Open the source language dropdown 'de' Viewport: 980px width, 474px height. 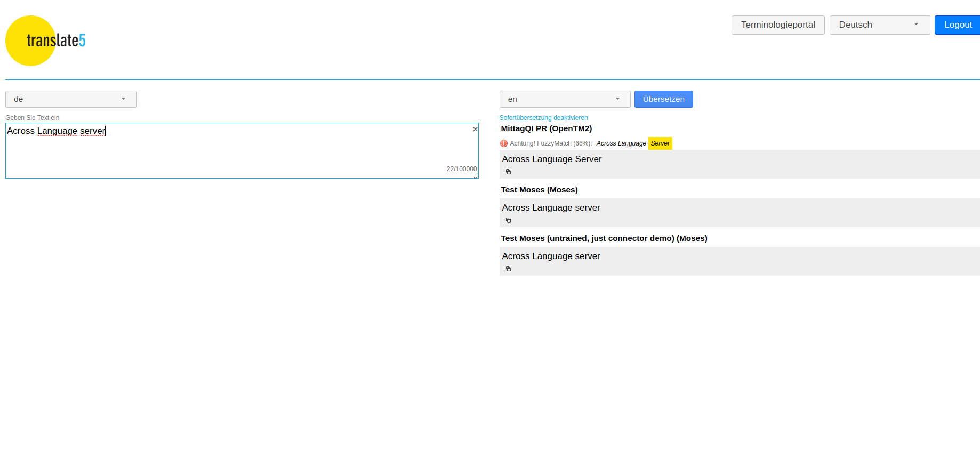(71, 99)
